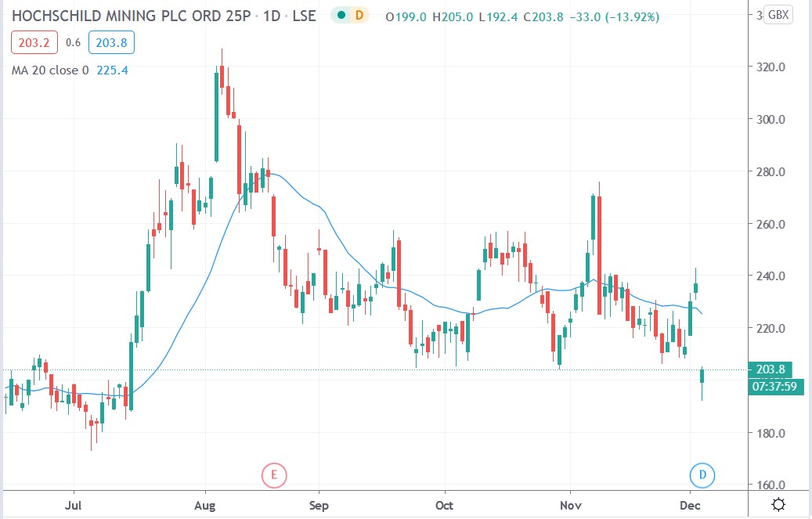Click the H205.0 high value

(x=453, y=17)
